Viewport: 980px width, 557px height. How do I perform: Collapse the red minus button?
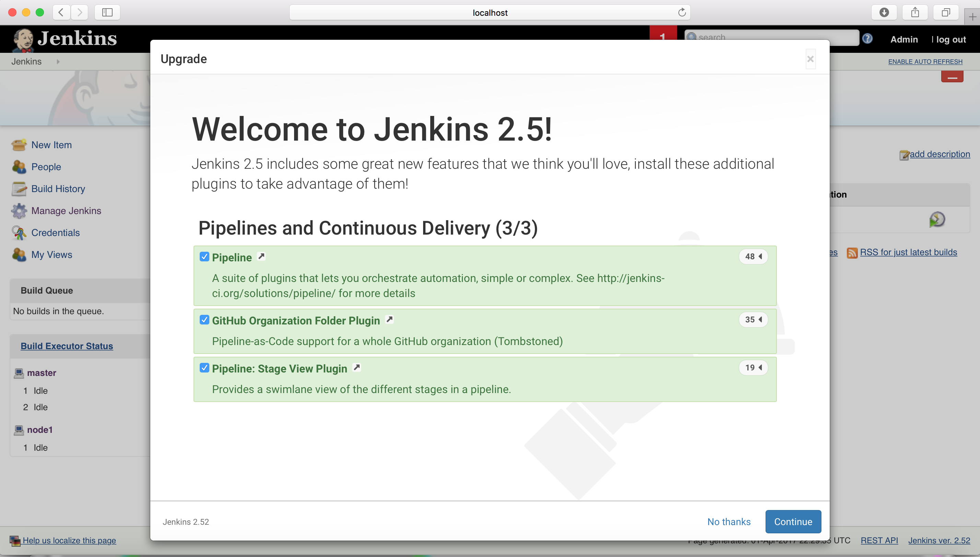pos(952,76)
